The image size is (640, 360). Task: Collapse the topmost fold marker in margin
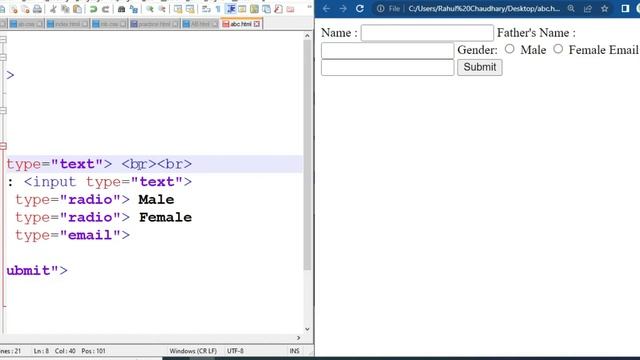tap(3, 39)
